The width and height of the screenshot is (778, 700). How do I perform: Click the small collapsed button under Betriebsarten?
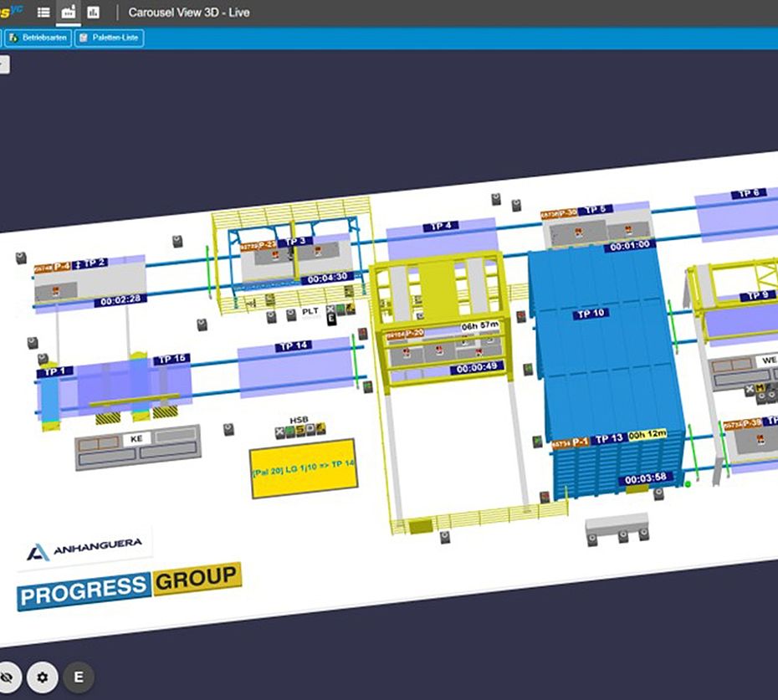(4, 65)
